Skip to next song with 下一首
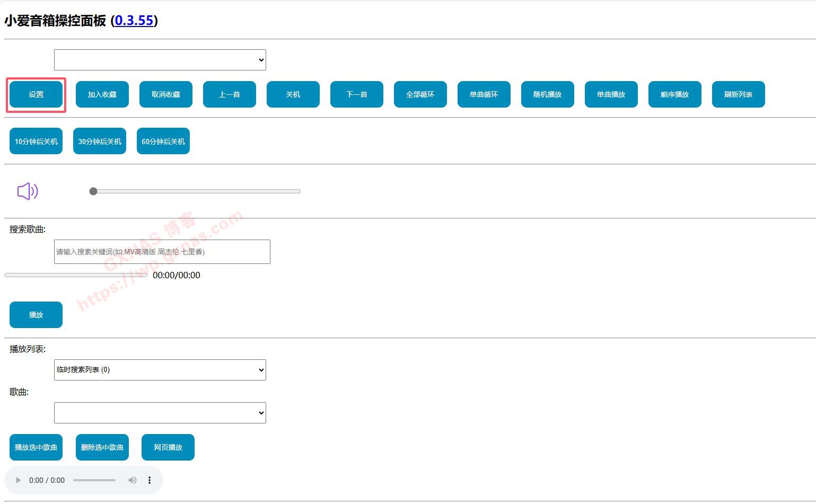 click(357, 94)
